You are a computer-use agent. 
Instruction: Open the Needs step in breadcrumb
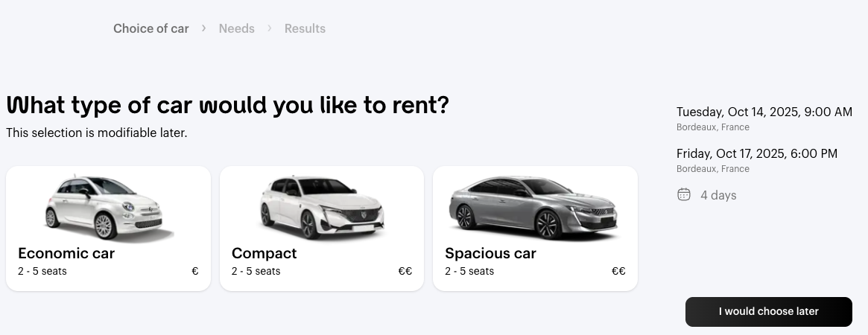pos(237,29)
